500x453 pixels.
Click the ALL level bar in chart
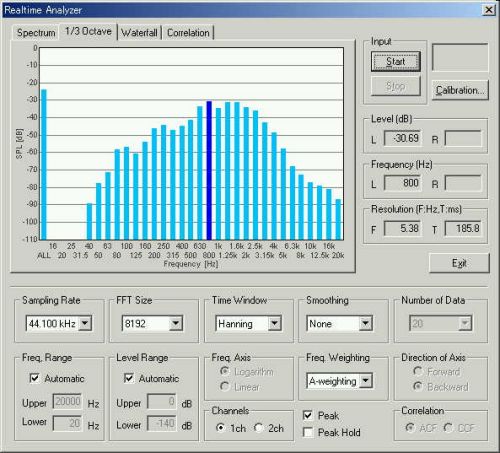click(44, 165)
